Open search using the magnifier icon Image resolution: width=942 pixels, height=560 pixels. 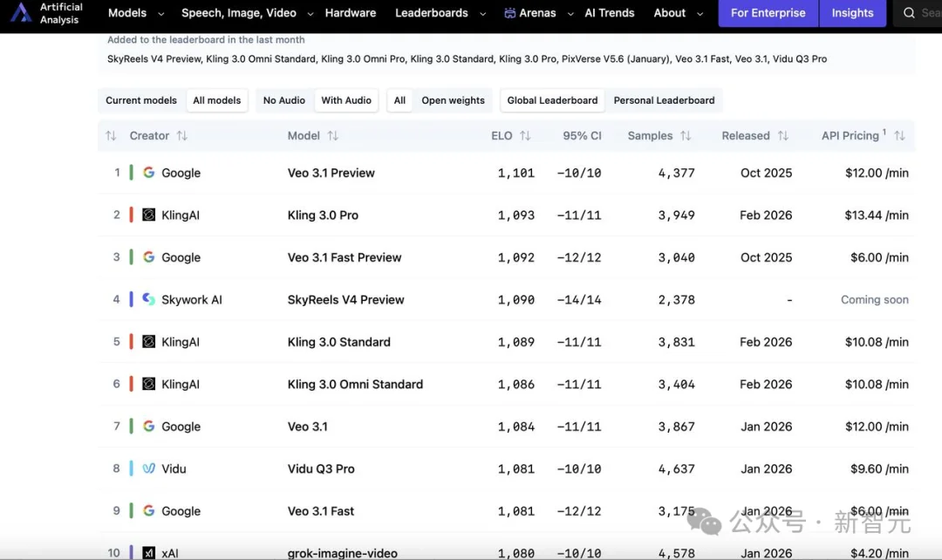click(908, 13)
